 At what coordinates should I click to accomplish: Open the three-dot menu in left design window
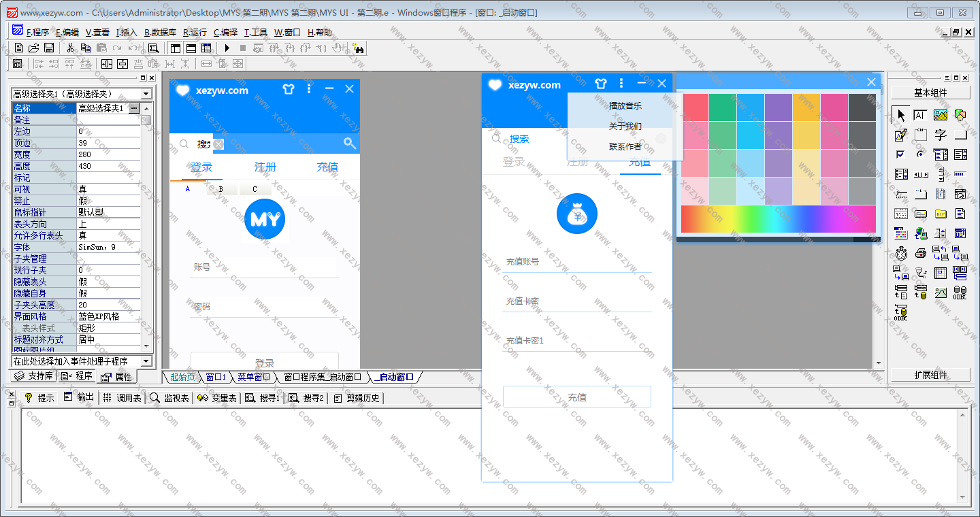[309, 88]
